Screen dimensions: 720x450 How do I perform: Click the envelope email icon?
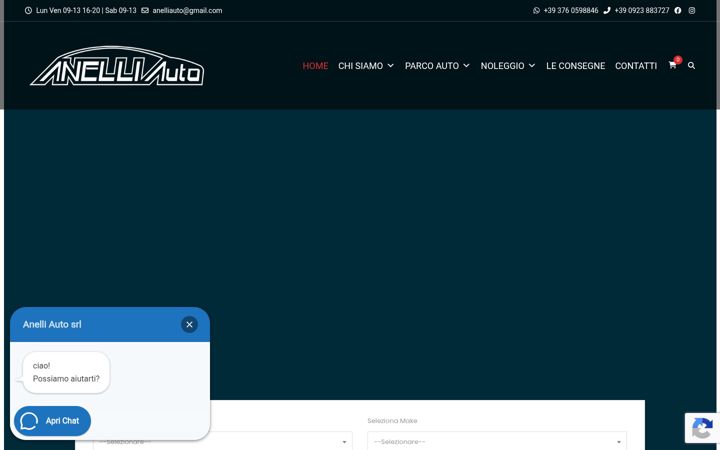(x=145, y=11)
